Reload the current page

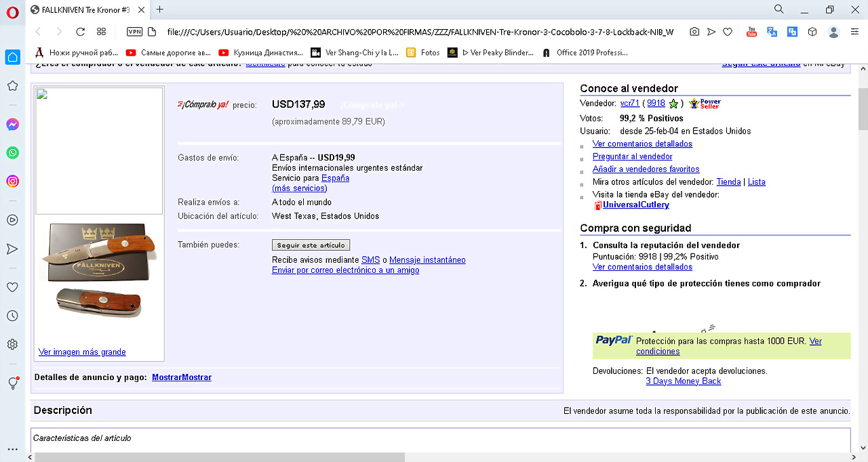80,32
